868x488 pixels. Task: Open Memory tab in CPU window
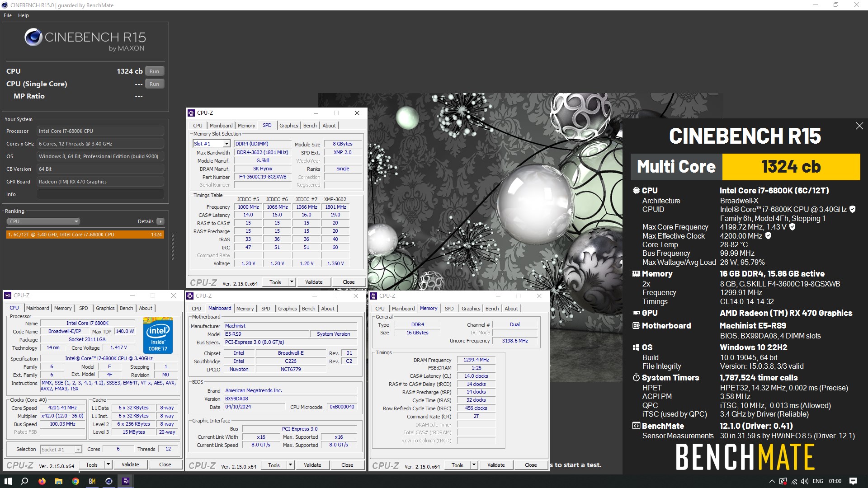[63, 308]
